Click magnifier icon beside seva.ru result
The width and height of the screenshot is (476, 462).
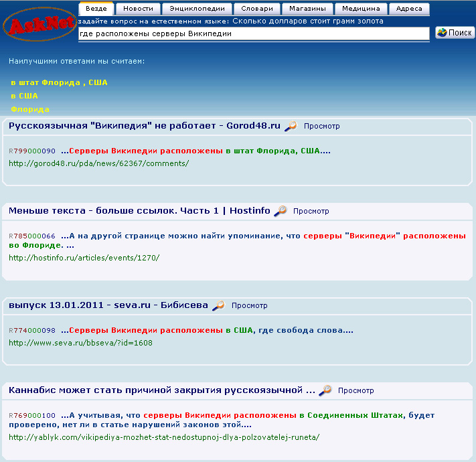point(218,305)
